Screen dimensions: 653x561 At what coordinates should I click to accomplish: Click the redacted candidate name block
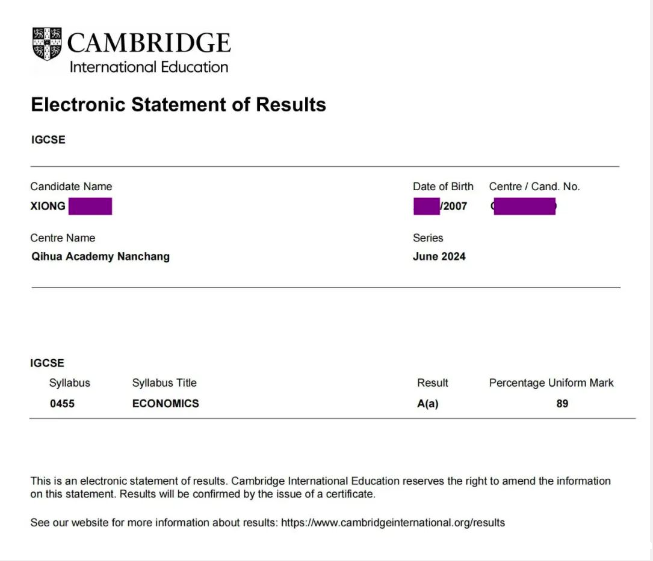tap(91, 206)
